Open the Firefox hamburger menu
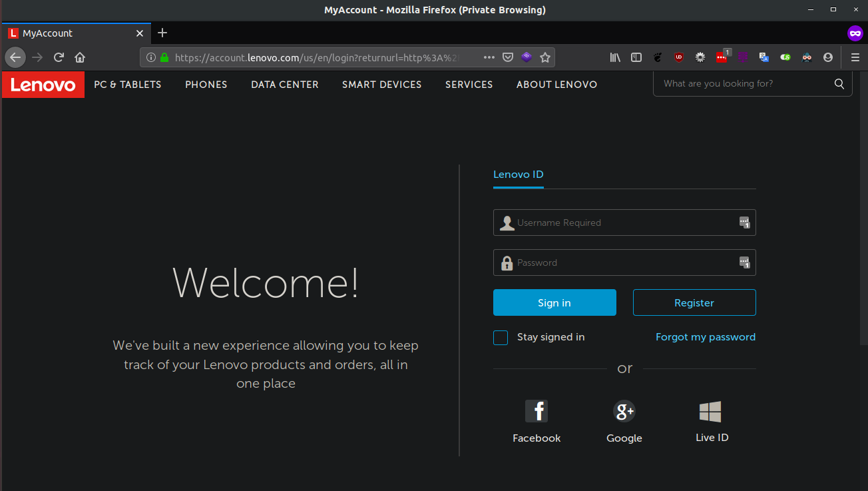The width and height of the screenshot is (868, 491). (x=855, y=57)
